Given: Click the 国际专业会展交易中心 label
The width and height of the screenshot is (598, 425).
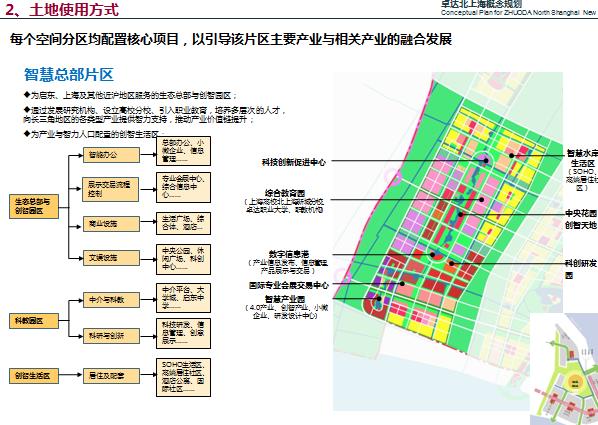Looking at the screenshot, I should point(289,285).
